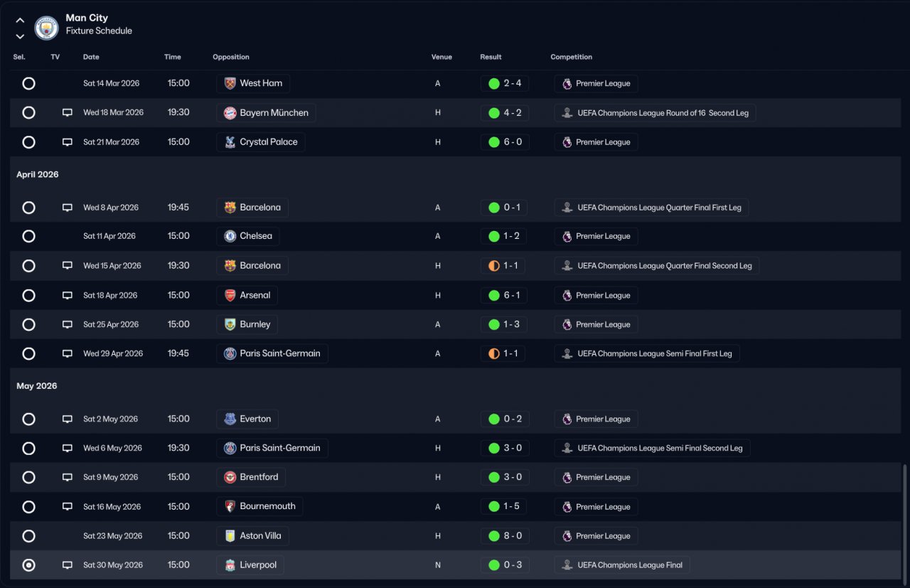Click the Liverpool club badge icon
Screen dimensions: 910x588
[230, 565]
